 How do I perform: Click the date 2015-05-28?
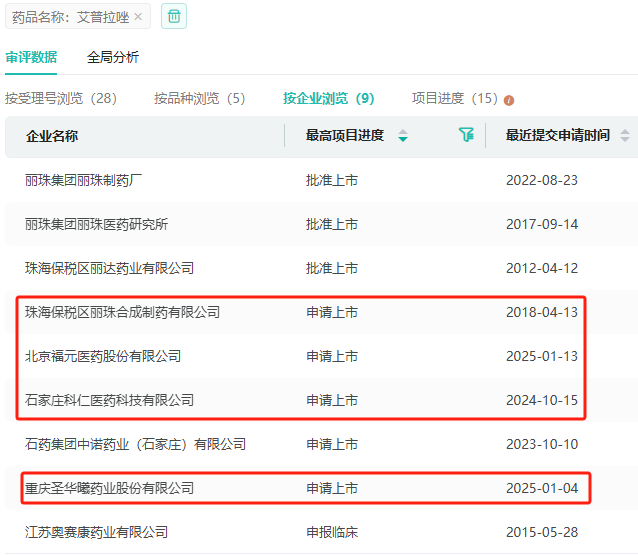[542, 532]
